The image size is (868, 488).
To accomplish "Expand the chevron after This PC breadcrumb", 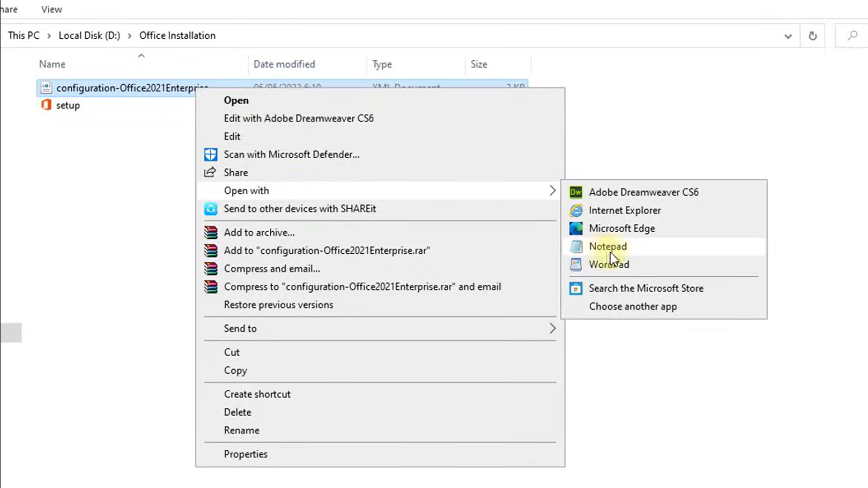I will (49, 36).
